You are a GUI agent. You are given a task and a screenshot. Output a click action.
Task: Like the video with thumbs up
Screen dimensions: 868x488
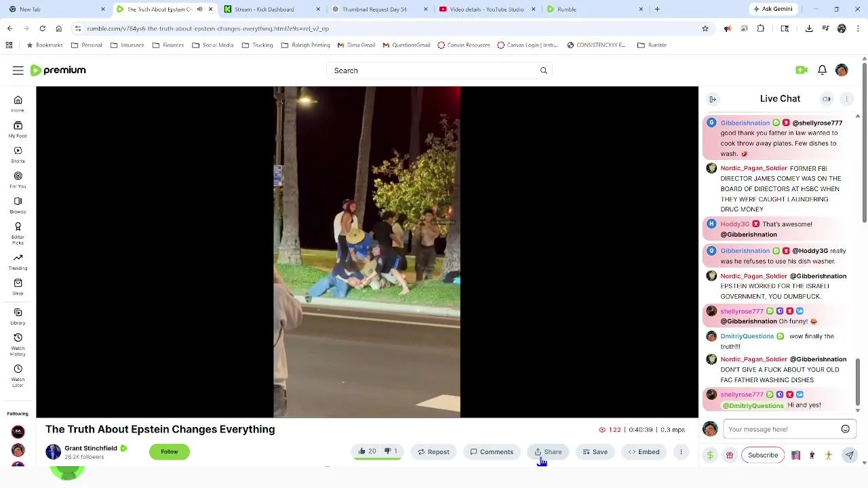pos(367,451)
